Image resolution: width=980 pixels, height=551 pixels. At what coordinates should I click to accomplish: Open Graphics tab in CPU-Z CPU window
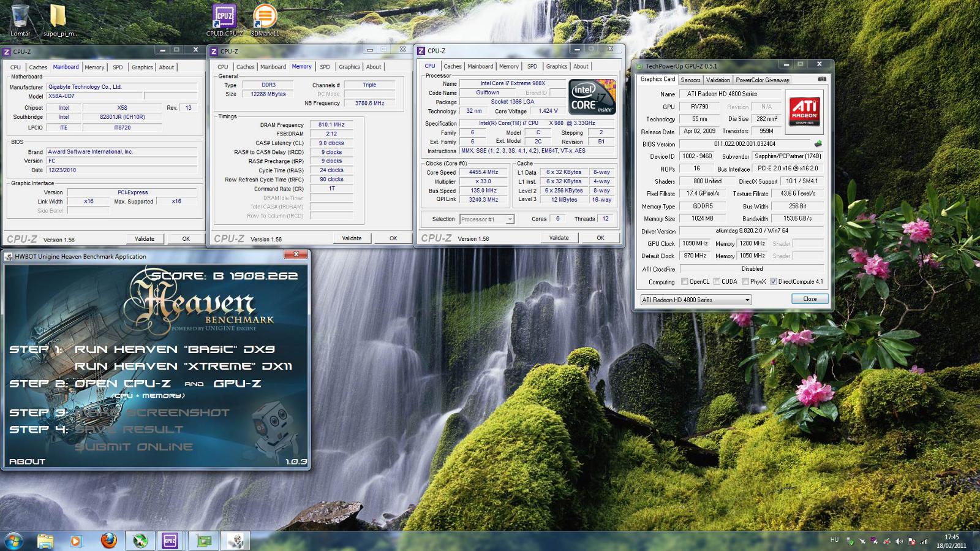coord(556,66)
